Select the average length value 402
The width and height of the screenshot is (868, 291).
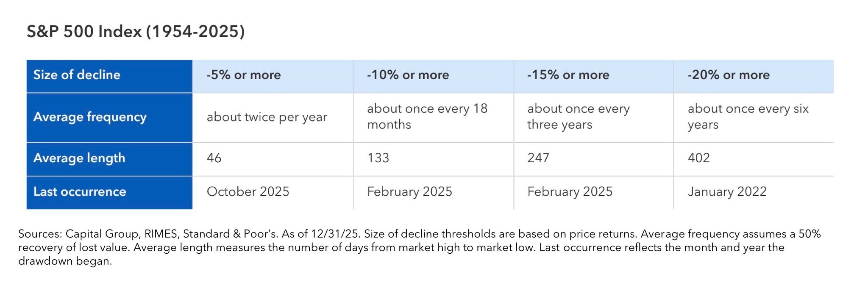[x=698, y=158]
